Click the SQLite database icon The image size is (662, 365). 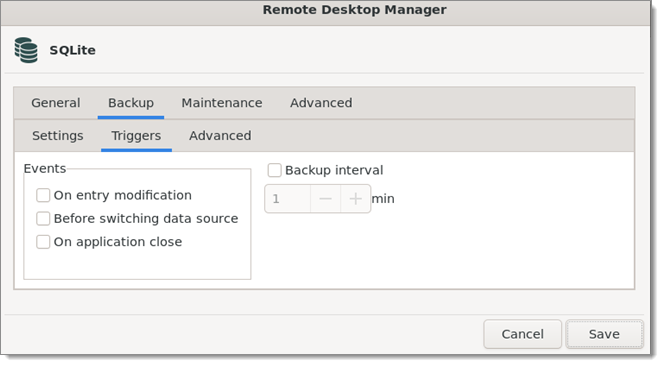[26, 50]
